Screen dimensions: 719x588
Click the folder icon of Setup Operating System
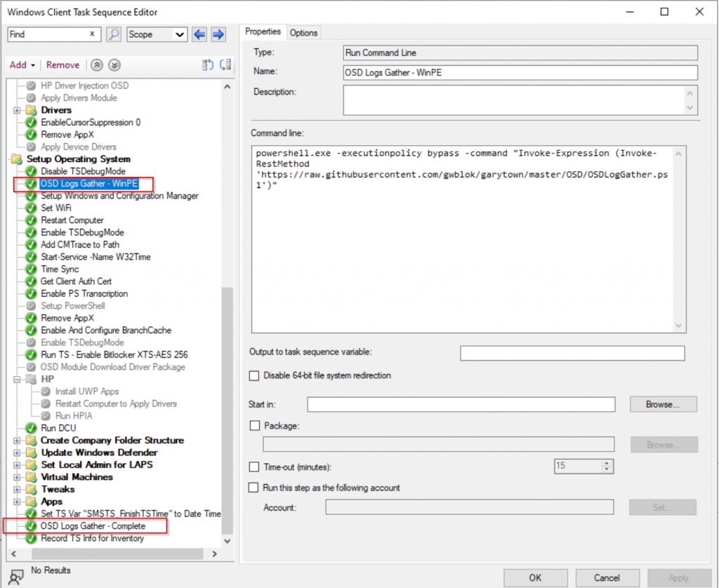click(17, 159)
